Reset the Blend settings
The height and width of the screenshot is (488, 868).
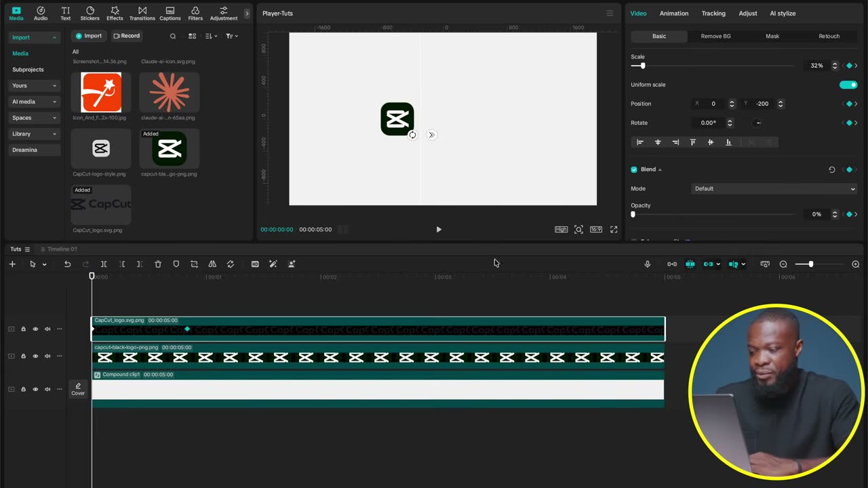tap(832, 169)
